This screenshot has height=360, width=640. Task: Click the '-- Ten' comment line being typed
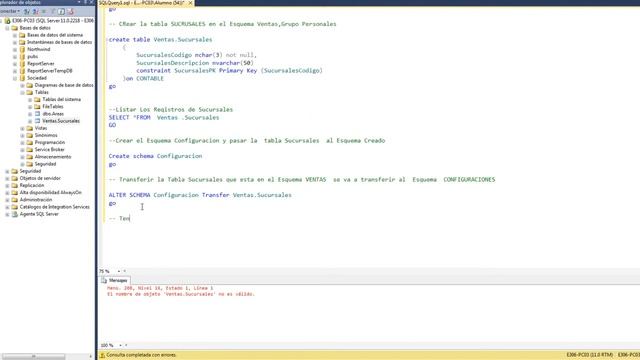click(x=119, y=219)
